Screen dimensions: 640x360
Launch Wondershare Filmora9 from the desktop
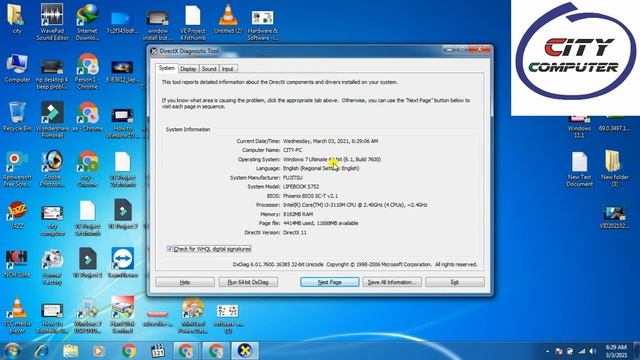pyautogui.click(x=52, y=120)
